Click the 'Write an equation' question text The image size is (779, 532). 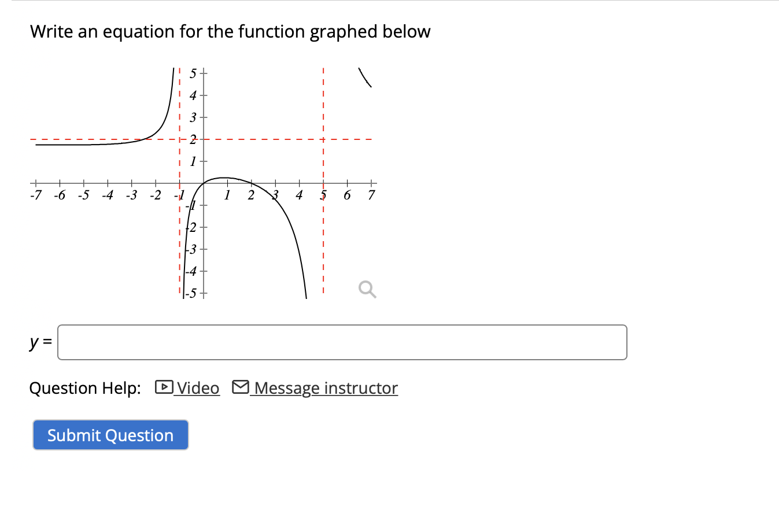[230, 31]
